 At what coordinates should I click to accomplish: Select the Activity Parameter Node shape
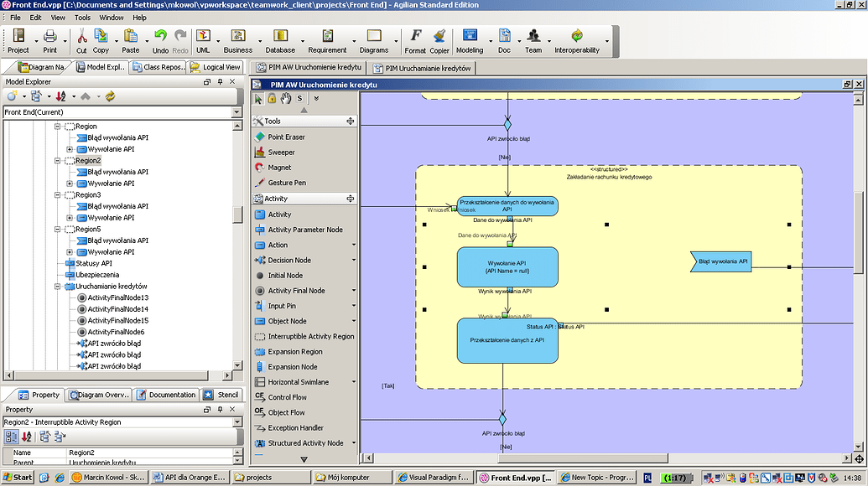[x=299, y=230]
